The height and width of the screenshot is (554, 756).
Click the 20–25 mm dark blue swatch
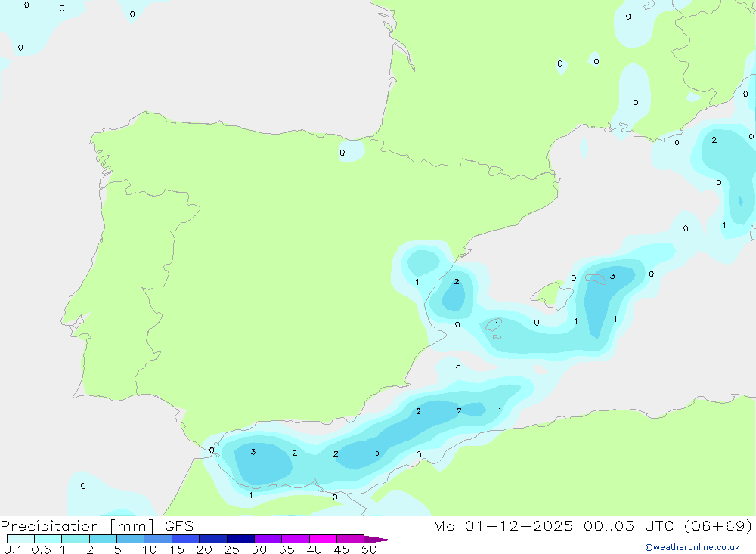tap(213, 539)
